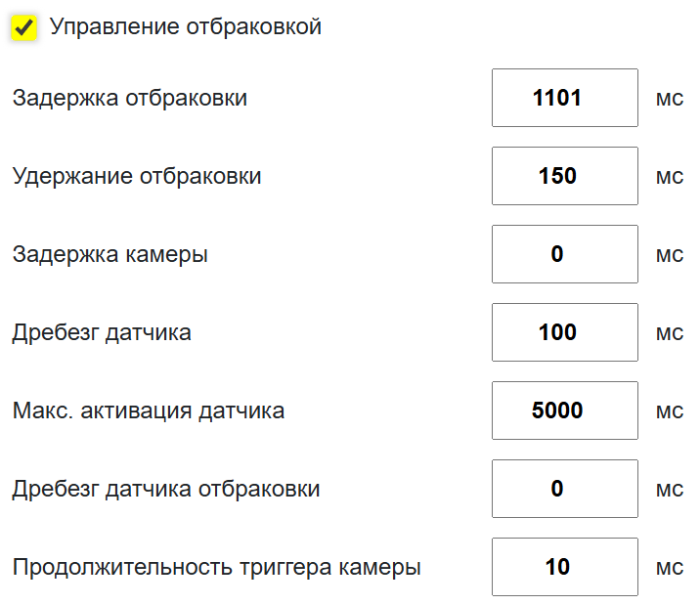Click the мс unit beside Задержка камеры

coord(669,255)
